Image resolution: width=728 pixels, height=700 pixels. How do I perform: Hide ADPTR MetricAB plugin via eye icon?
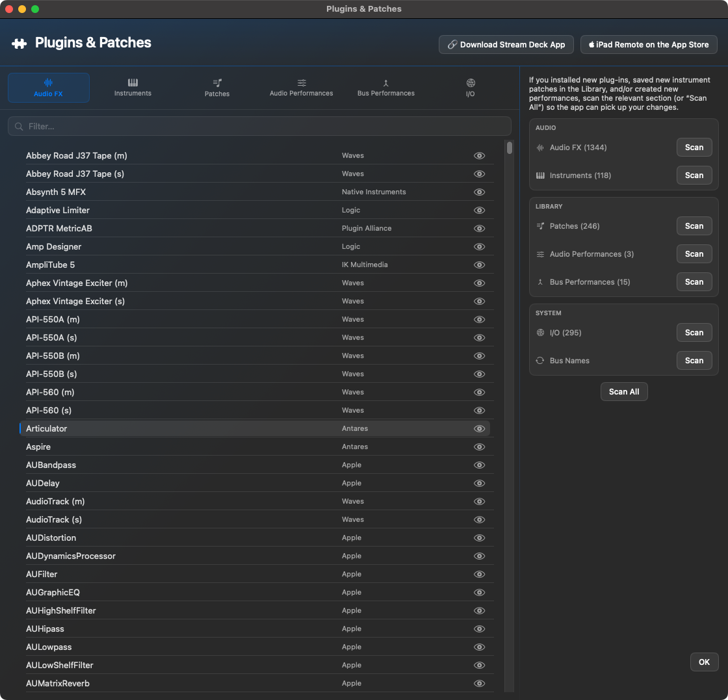(x=479, y=228)
